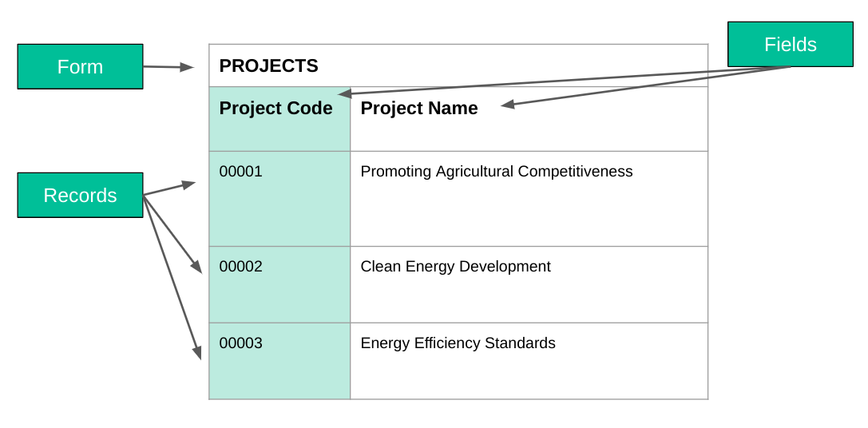The height and width of the screenshot is (428, 868).
Task: Click arrowhead pointing at PROJECTS title
Action: 187,68
